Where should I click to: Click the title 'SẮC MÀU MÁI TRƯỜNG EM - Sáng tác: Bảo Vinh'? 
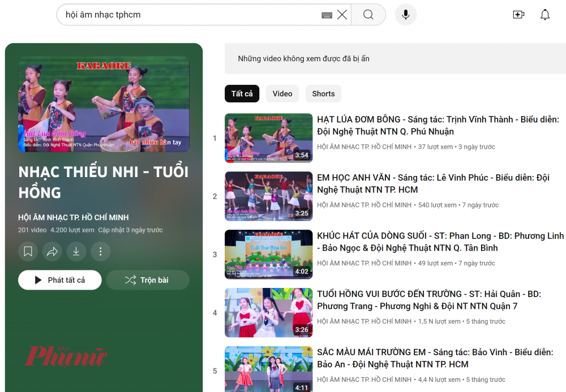[435, 358]
